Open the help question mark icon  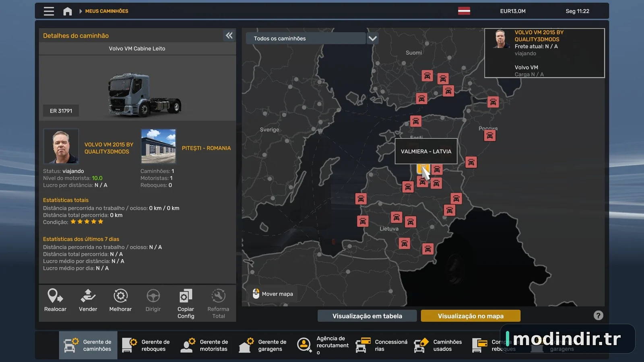[x=598, y=316]
